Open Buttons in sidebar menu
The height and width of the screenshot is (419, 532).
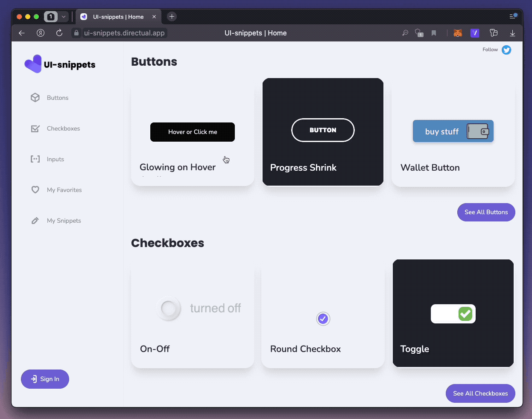[x=58, y=98]
